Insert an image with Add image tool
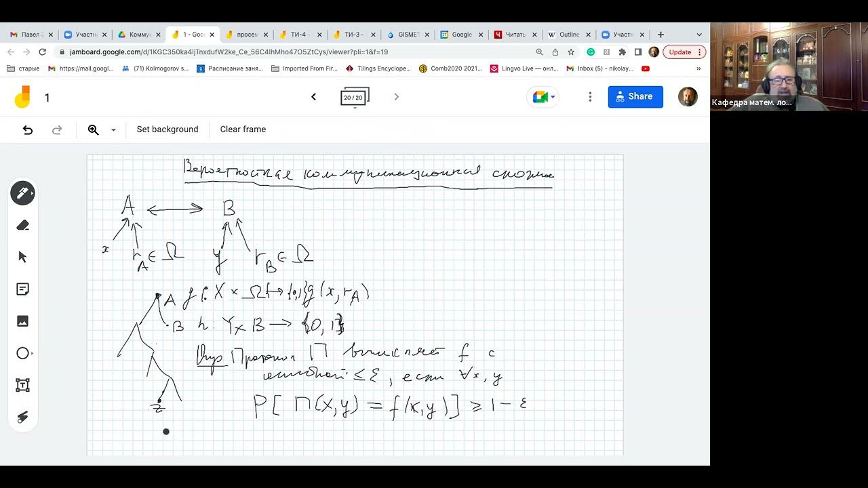The image size is (868, 488). click(22, 321)
